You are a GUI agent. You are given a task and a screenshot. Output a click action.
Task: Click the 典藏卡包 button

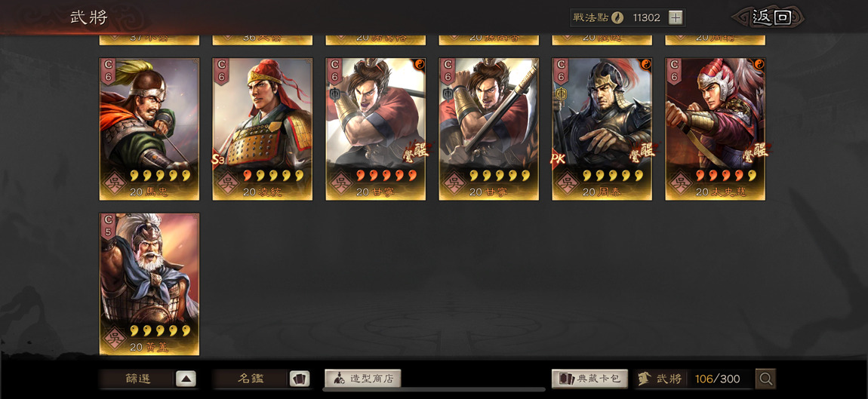coord(589,379)
